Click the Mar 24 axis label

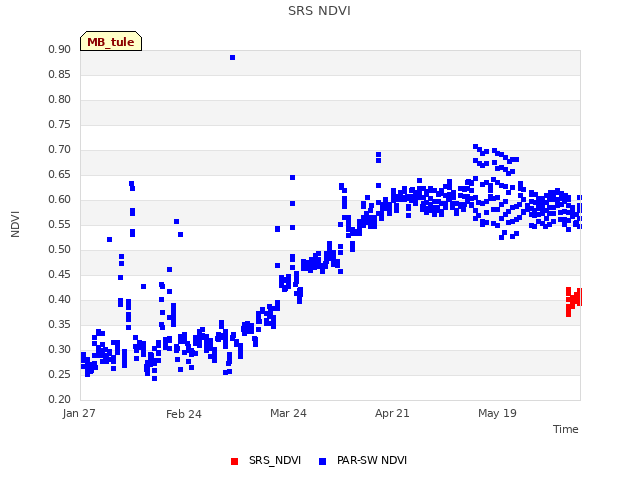click(x=288, y=413)
